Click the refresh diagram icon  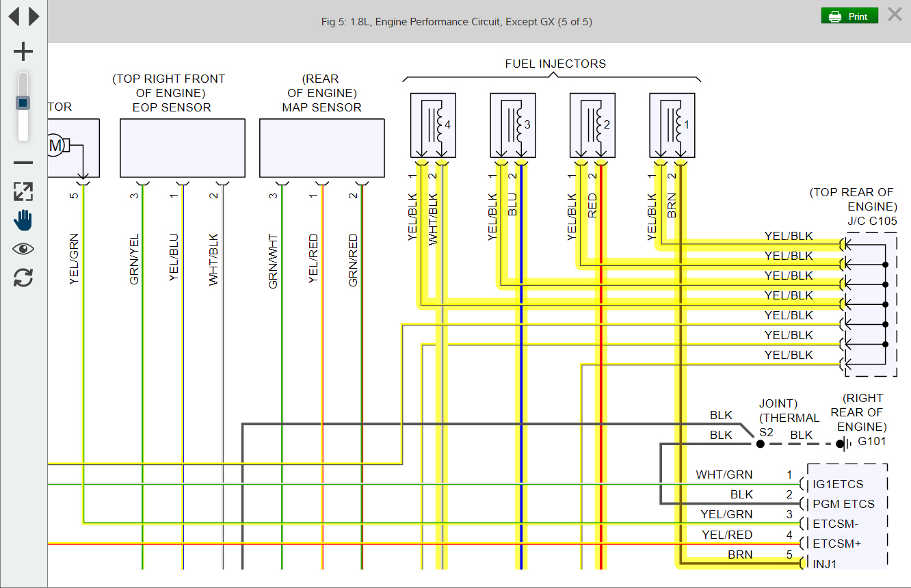tap(23, 278)
